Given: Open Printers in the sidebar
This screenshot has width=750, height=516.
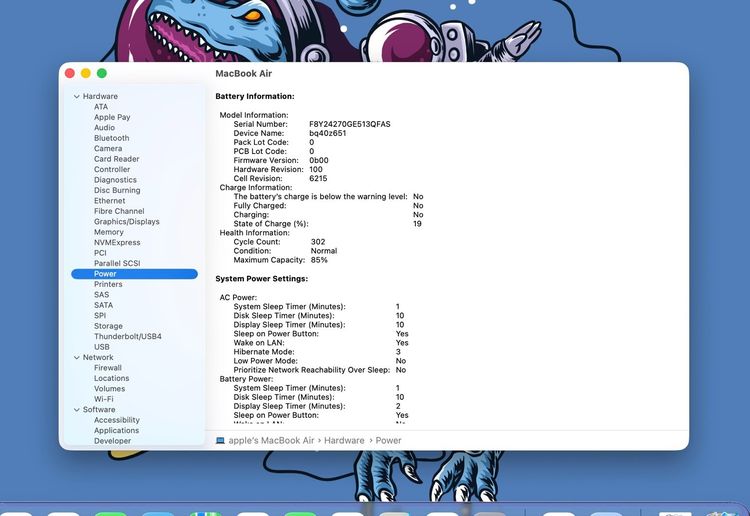Looking at the screenshot, I should [108, 284].
